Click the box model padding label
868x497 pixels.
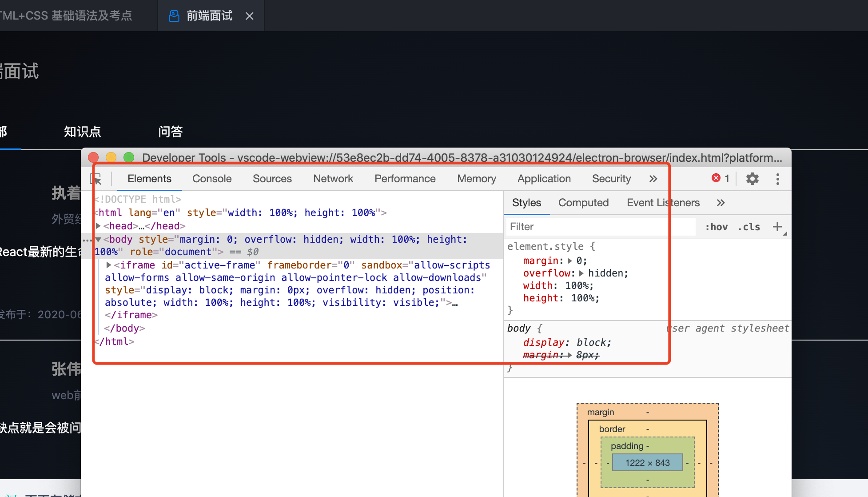(x=627, y=446)
